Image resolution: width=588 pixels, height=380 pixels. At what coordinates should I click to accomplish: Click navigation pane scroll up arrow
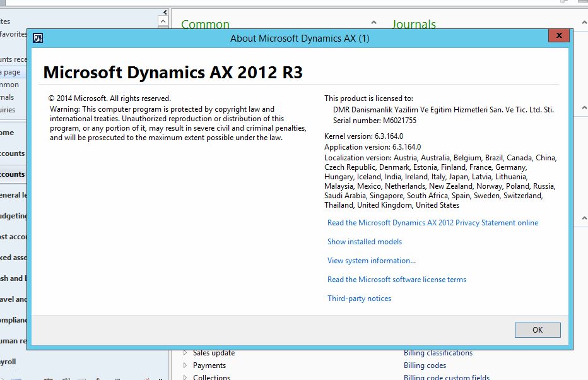pyautogui.click(x=163, y=21)
